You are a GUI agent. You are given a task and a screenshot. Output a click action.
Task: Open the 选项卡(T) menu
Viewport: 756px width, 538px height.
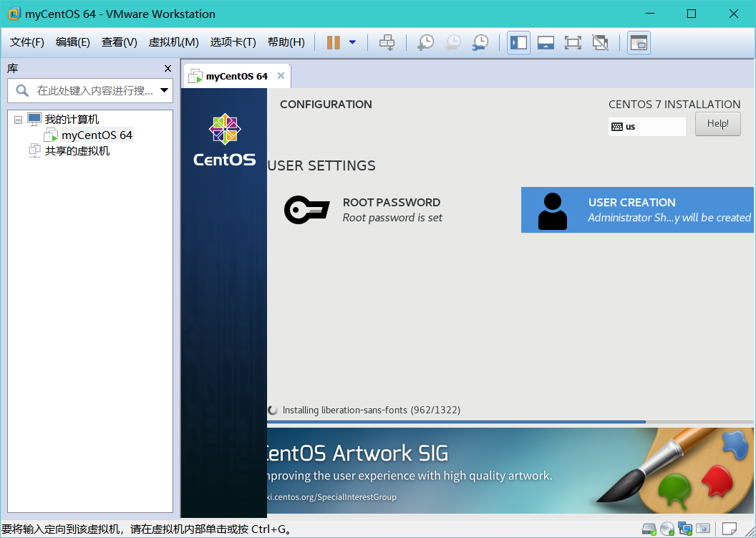tap(233, 42)
